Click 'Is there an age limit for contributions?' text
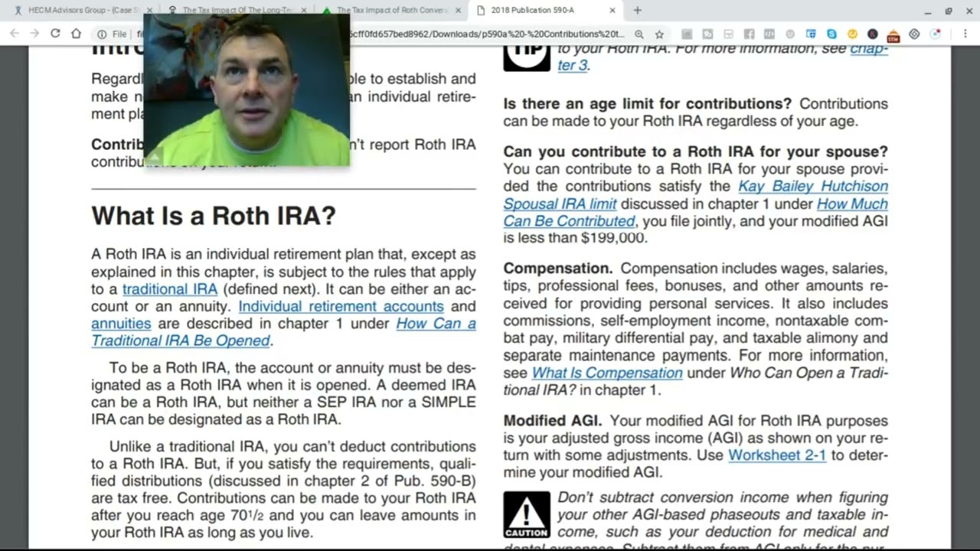The width and height of the screenshot is (980, 551). [x=647, y=104]
